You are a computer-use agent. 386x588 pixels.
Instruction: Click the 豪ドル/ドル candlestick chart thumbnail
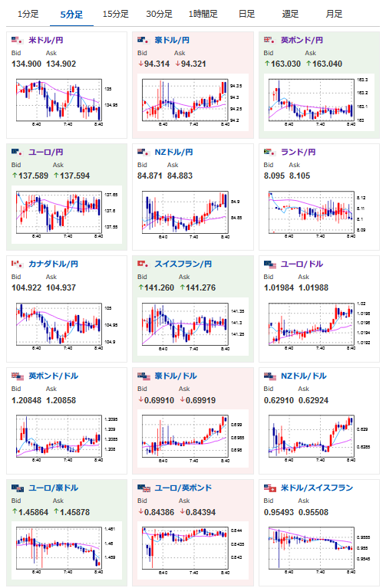click(193, 439)
